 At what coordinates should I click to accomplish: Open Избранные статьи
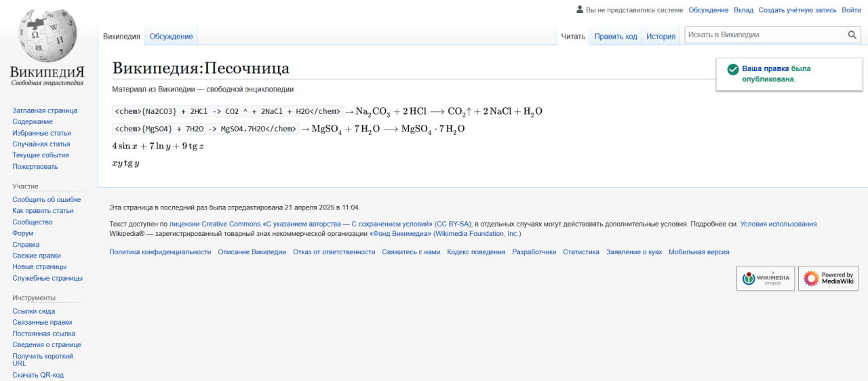(x=41, y=133)
